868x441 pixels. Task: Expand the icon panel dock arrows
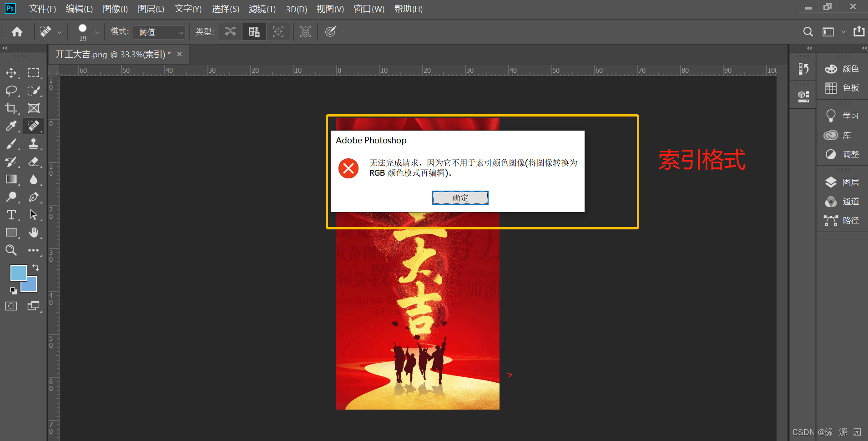pos(809,48)
